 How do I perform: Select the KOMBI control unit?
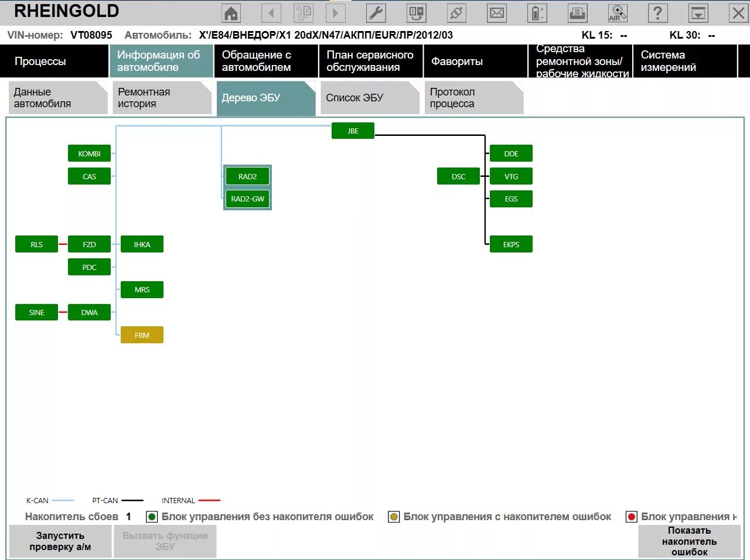[x=89, y=153]
